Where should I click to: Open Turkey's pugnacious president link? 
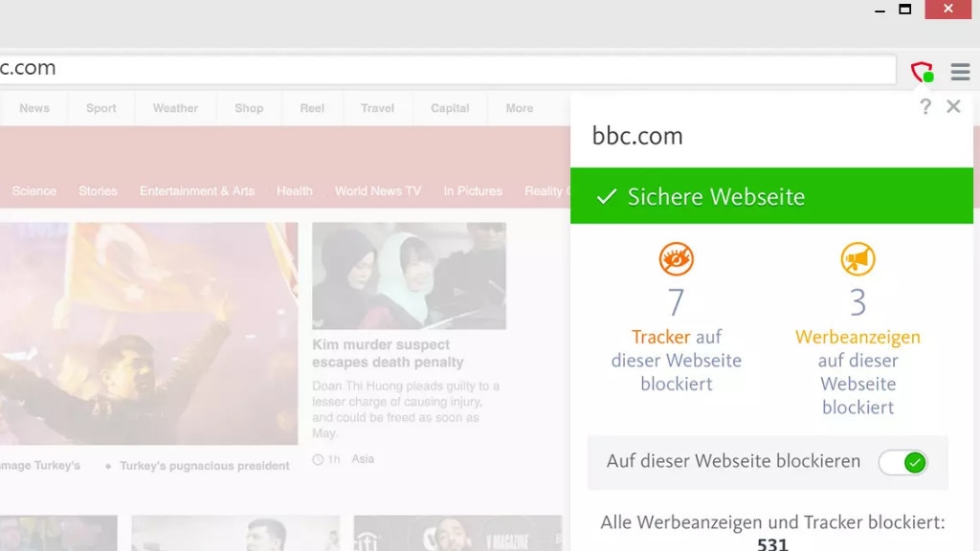(205, 466)
